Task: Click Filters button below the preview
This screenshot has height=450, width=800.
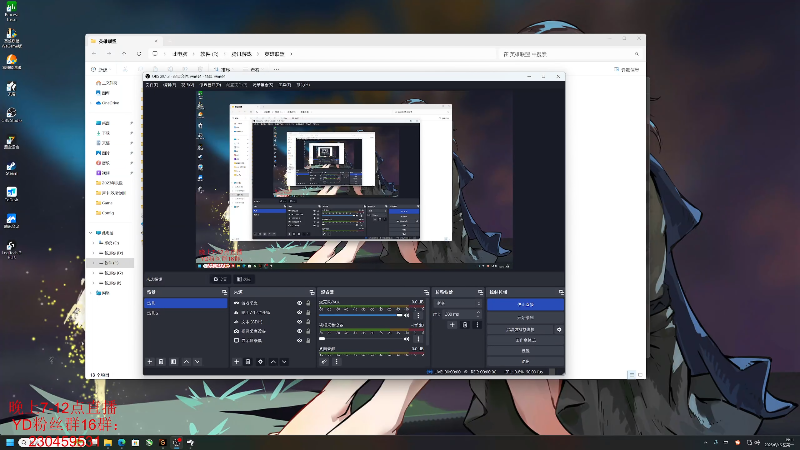Action: click(x=244, y=279)
